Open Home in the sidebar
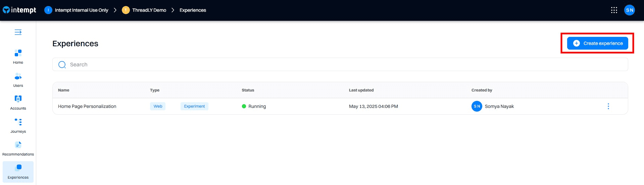The width and height of the screenshot is (644, 185). coord(18,57)
